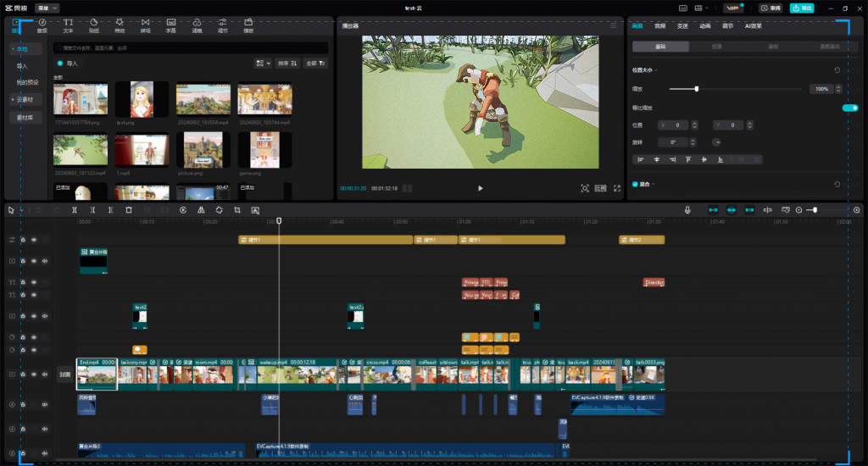Toggle main track magnet snap in timeline toolbar
This screenshot has width=868, height=466.
point(713,210)
